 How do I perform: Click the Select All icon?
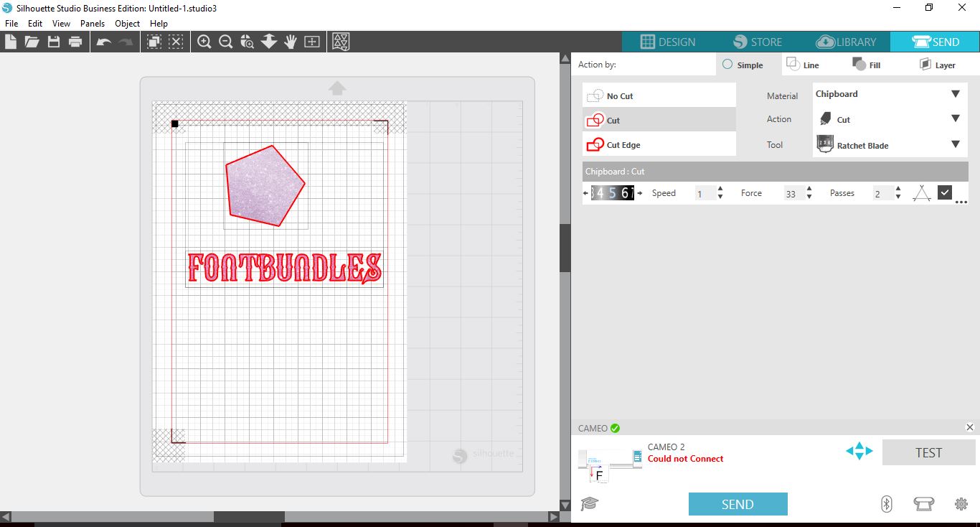click(154, 42)
